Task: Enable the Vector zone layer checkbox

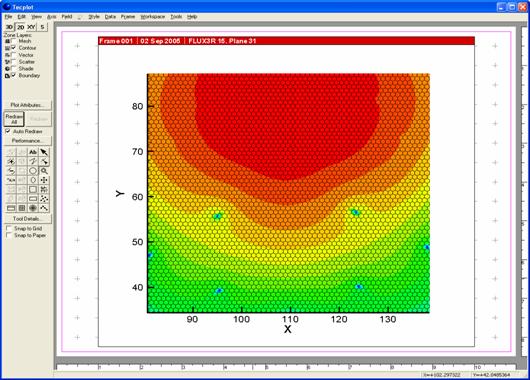Action: click(14, 54)
